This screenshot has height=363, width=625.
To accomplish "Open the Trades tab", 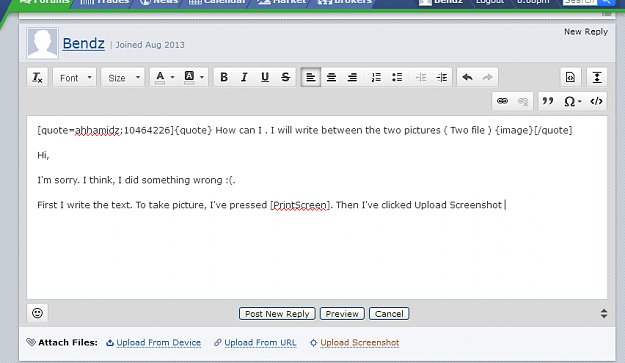I will click(x=104, y=2).
